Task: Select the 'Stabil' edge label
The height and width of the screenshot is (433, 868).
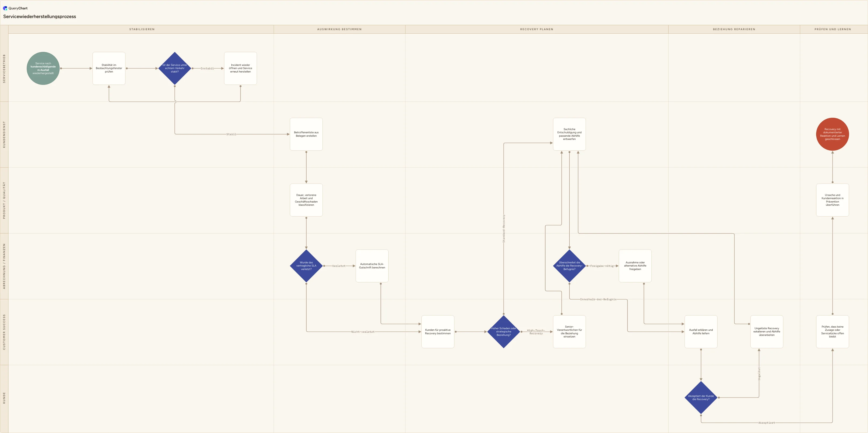Action: point(231,134)
